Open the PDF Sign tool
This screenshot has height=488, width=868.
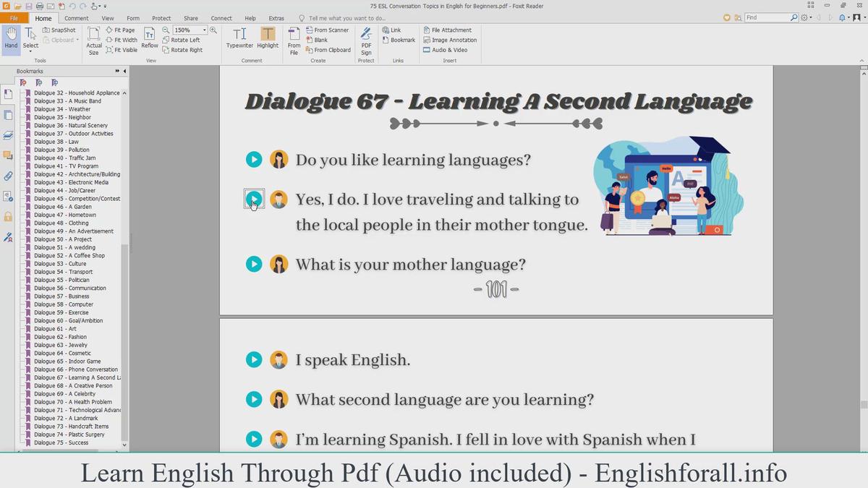[367, 41]
